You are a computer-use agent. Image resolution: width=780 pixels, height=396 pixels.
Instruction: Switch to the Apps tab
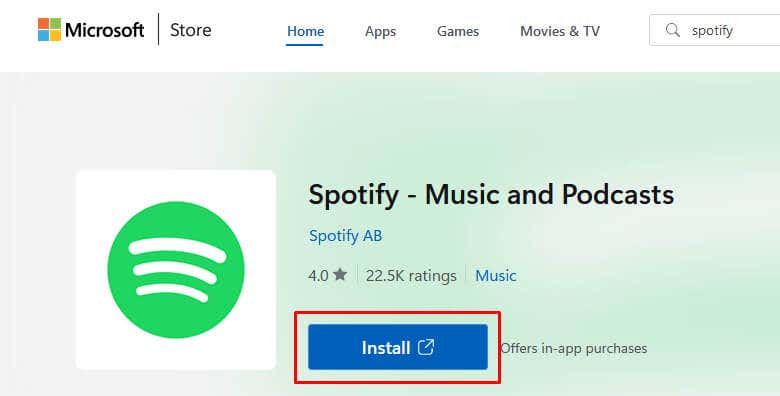click(x=381, y=31)
